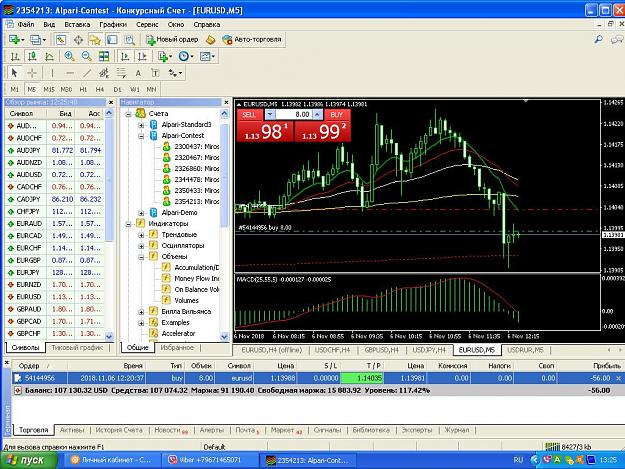Expand the Alpari-Standard3 tree node
The height and width of the screenshot is (469, 625).
[141, 125]
